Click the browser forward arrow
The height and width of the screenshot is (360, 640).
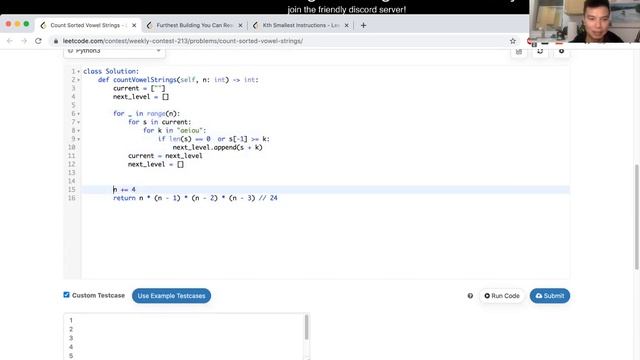24,41
